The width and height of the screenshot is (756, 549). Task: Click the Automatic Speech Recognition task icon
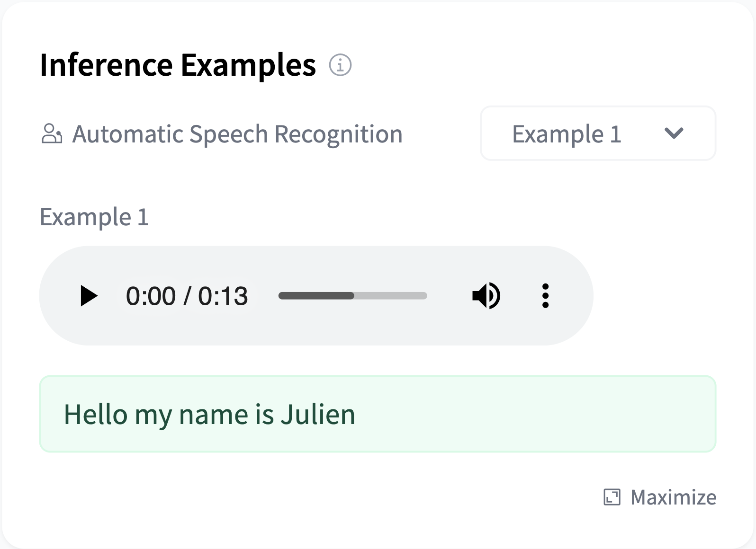point(52,133)
